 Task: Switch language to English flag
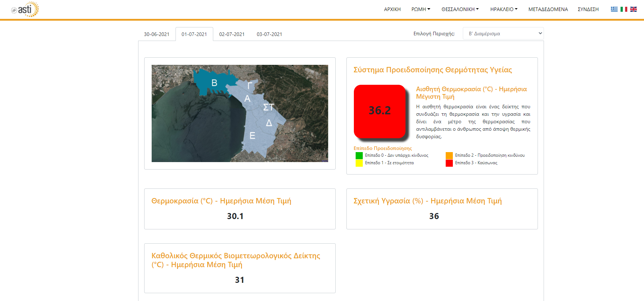pos(633,9)
